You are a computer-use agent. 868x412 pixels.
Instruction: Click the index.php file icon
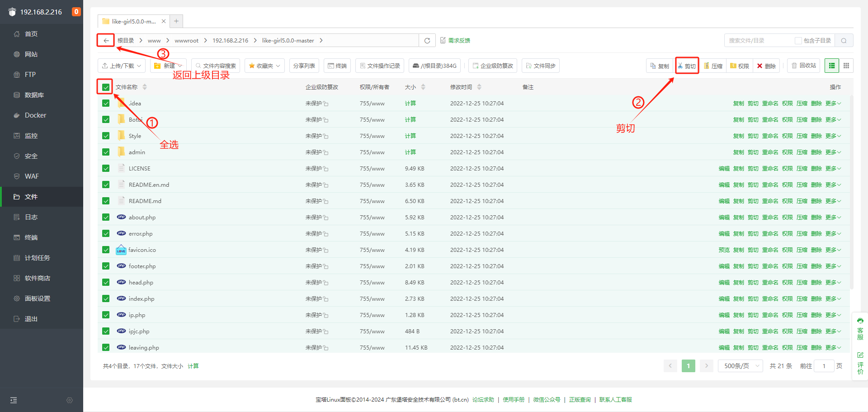pos(121,298)
